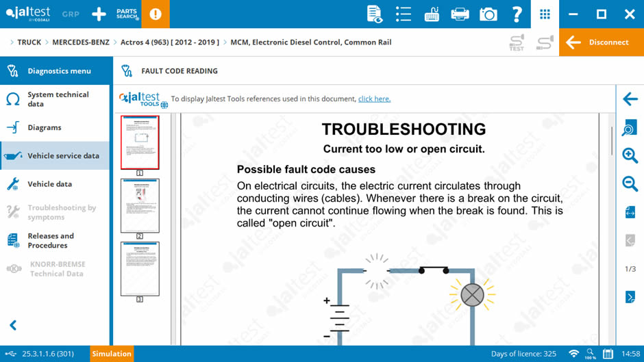The width and height of the screenshot is (644, 362).
Task: Open the document preview report icon
Action: click(374, 14)
